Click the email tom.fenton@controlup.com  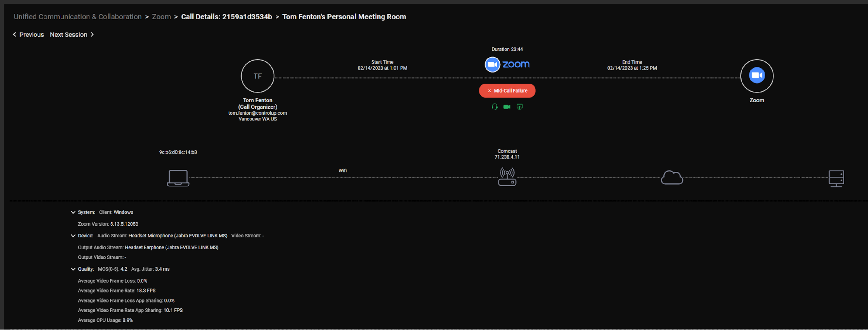[x=257, y=113]
